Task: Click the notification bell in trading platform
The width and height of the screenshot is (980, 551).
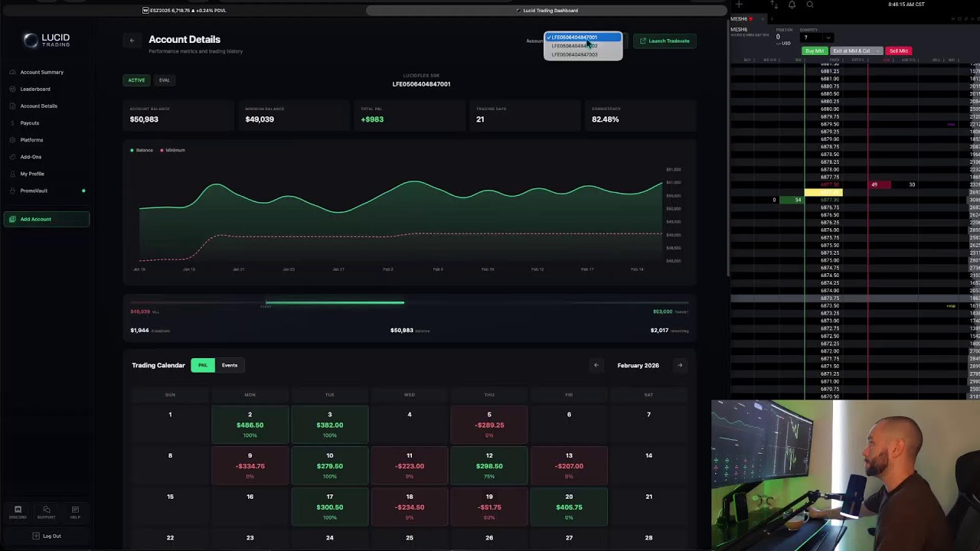Action: [792, 5]
